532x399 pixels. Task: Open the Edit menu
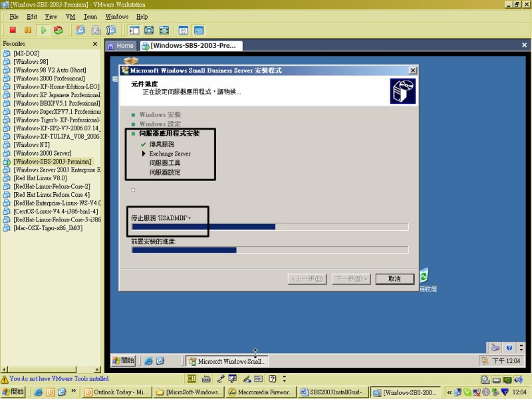tap(32, 17)
